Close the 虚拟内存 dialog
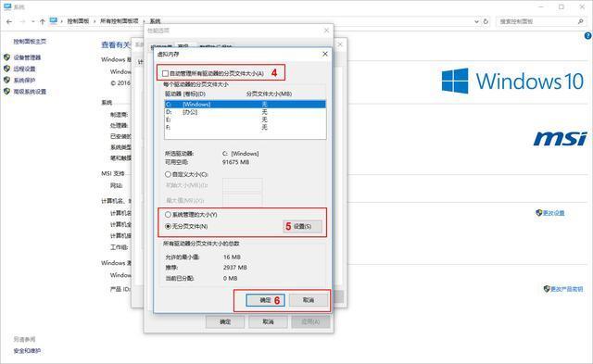This screenshot has height=364, width=593. point(325,54)
